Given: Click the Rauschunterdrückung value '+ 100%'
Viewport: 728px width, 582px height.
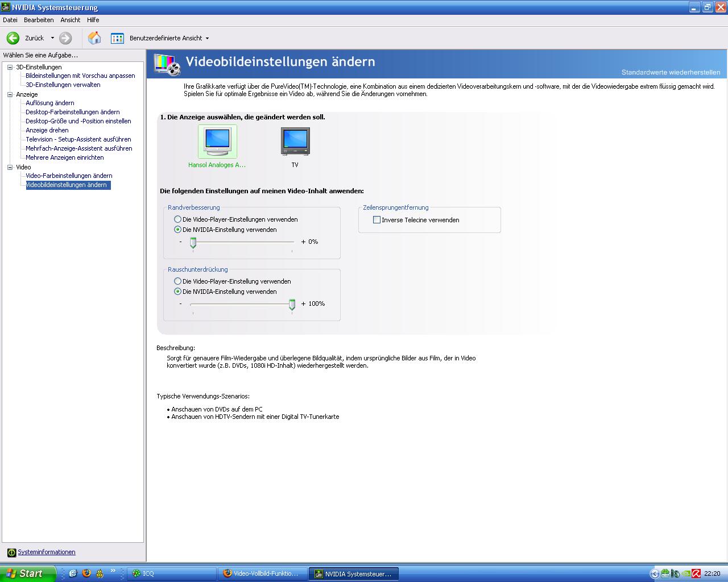Looking at the screenshot, I should click(x=313, y=304).
